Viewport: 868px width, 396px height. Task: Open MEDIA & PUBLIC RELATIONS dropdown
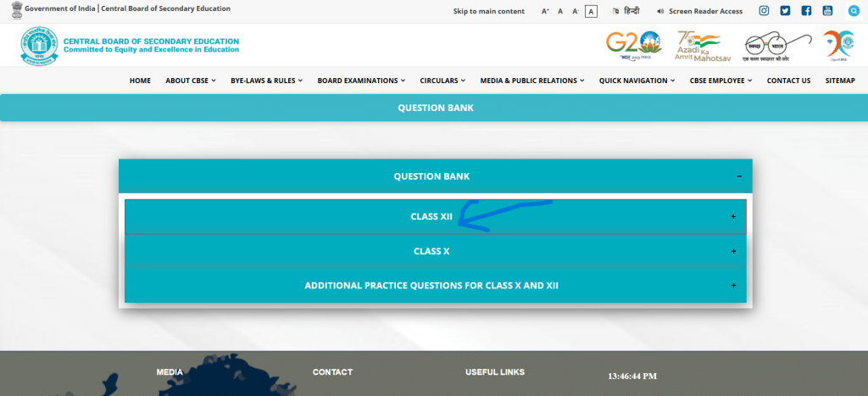point(532,81)
